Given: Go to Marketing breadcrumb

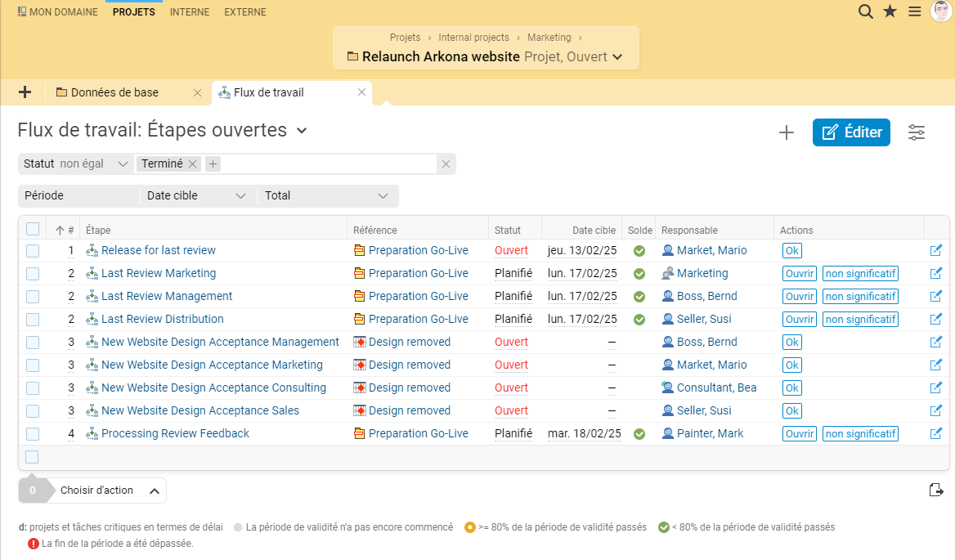Looking at the screenshot, I should tap(549, 37).
